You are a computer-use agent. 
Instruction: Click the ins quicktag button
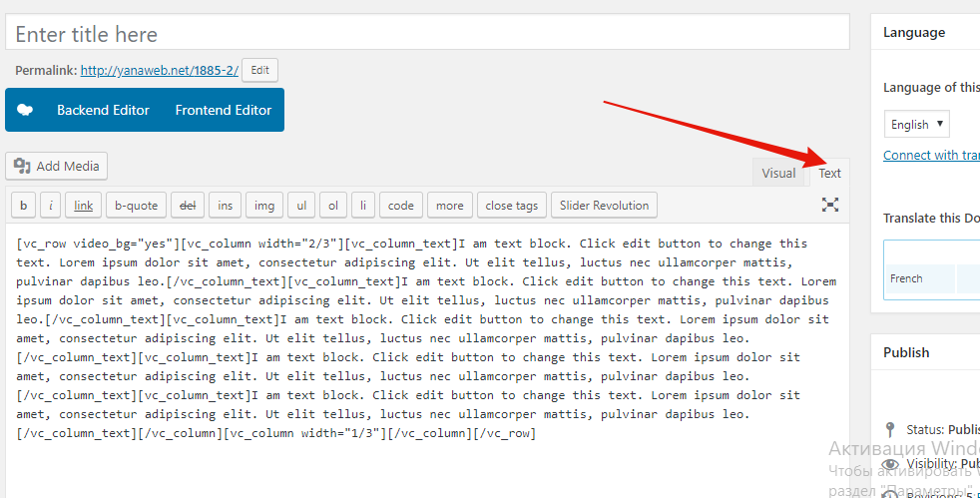click(225, 206)
